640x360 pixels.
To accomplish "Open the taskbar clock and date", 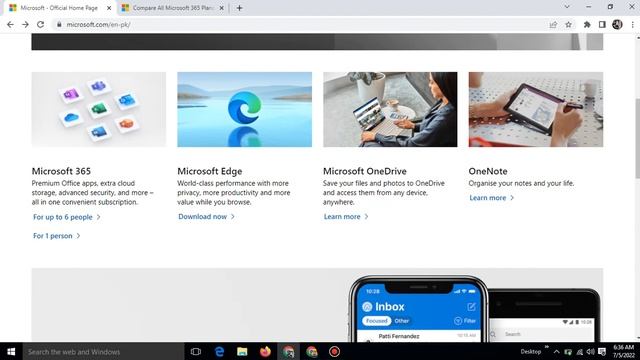I will (x=624, y=351).
